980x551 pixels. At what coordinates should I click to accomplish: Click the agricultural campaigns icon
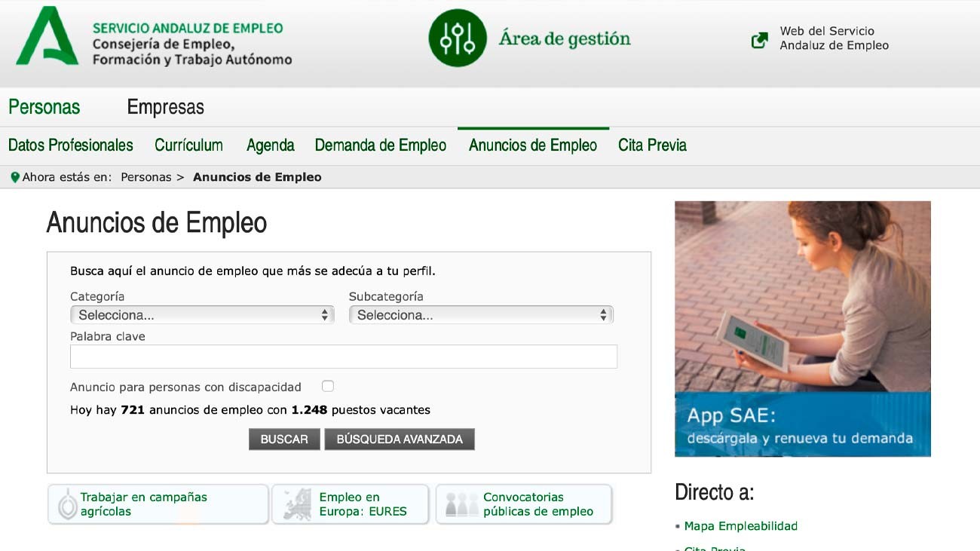coord(68,504)
